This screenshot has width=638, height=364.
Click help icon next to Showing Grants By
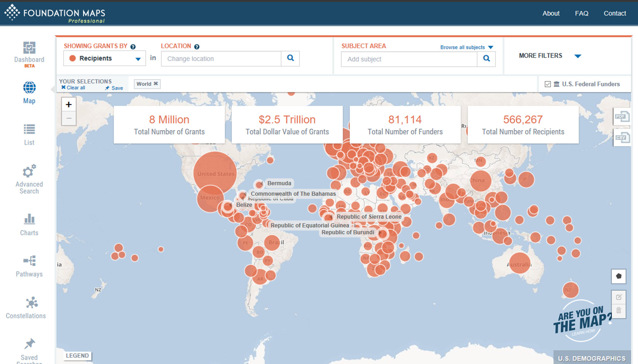(x=133, y=47)
